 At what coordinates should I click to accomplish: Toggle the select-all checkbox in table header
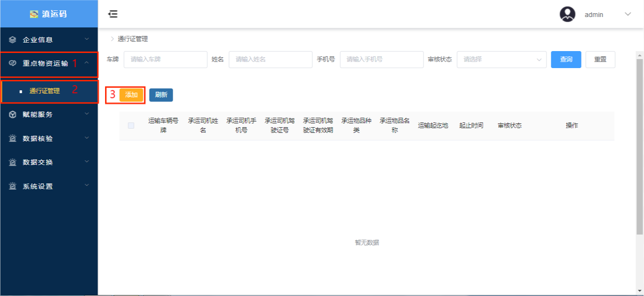tap(131, 125)
